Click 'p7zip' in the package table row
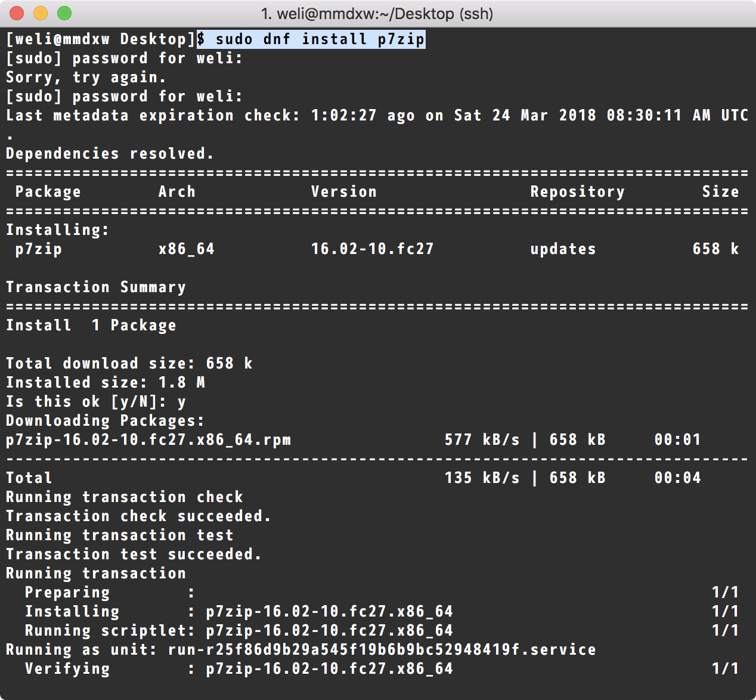Viewport: 756px width, 700px height. 39,249
